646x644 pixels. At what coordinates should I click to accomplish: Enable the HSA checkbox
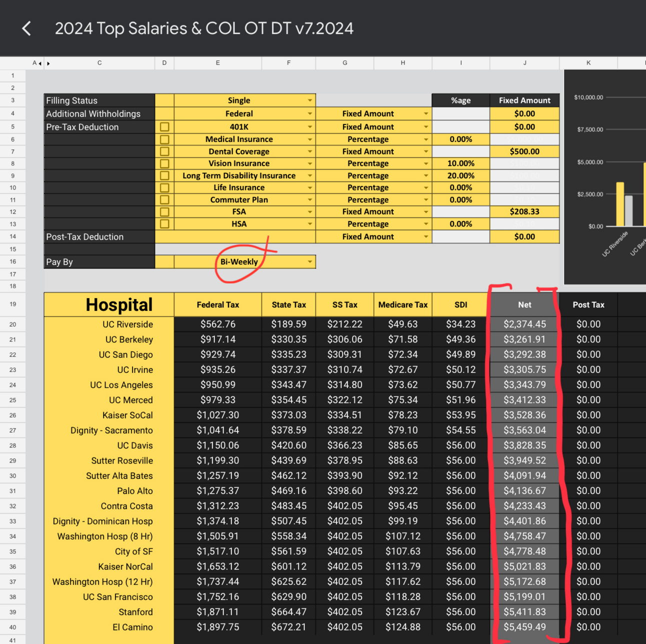[x=164, y=224]
